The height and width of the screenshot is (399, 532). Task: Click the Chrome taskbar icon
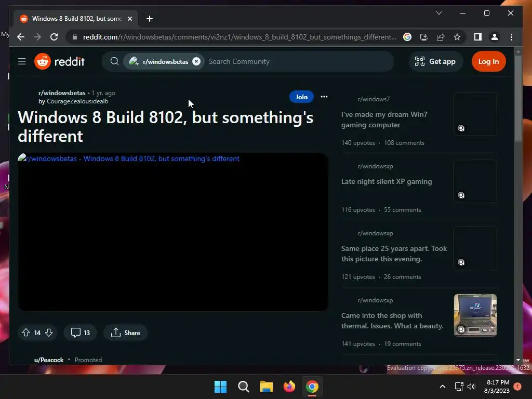click(x=312, y=387)
